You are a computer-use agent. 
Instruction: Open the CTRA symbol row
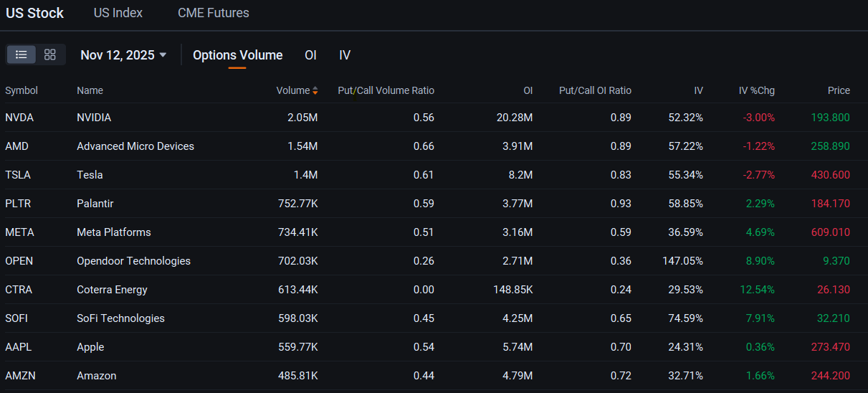pyautogui.click(x=19, y=290)
